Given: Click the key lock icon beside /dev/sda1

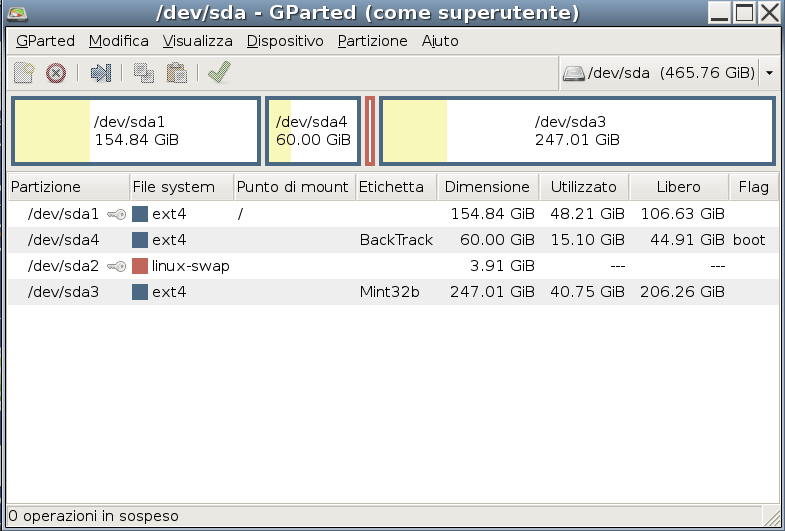Looking at the screenshot, I should pos(117,214).
